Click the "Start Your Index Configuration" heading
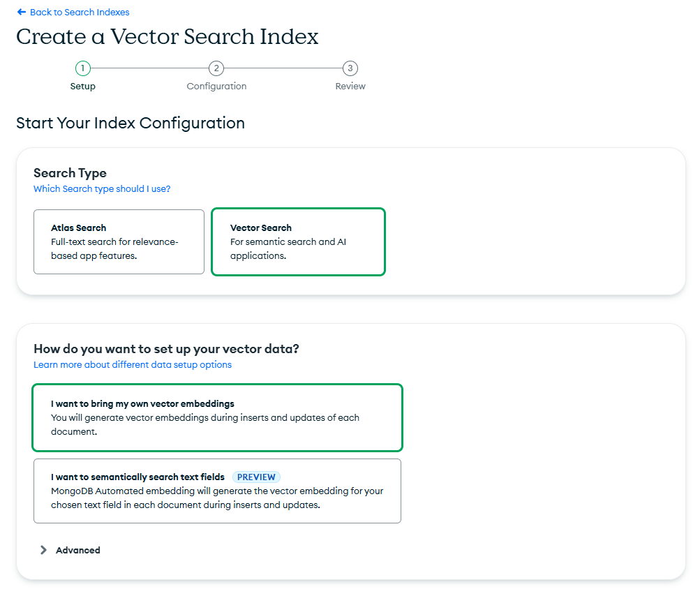This screenshot has width=700, height=596. pyautogui.click(x=131, y=124)
